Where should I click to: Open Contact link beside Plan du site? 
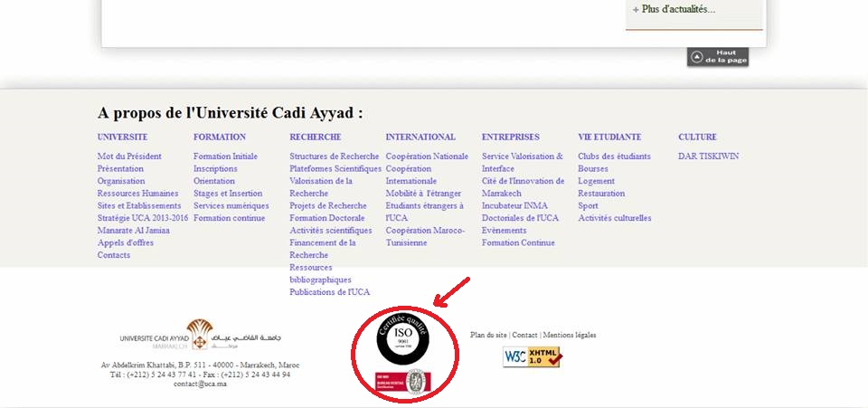pos(524,335)
